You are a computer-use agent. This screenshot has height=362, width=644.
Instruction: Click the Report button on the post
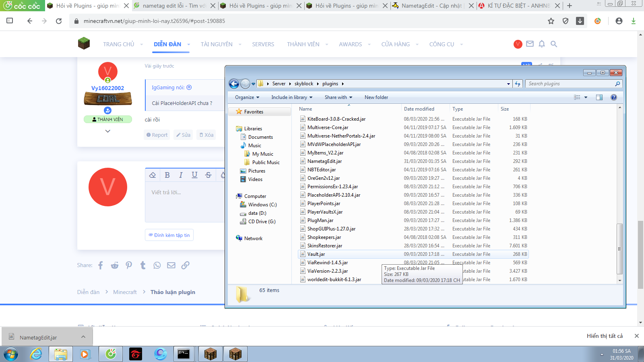coord(157,135)
